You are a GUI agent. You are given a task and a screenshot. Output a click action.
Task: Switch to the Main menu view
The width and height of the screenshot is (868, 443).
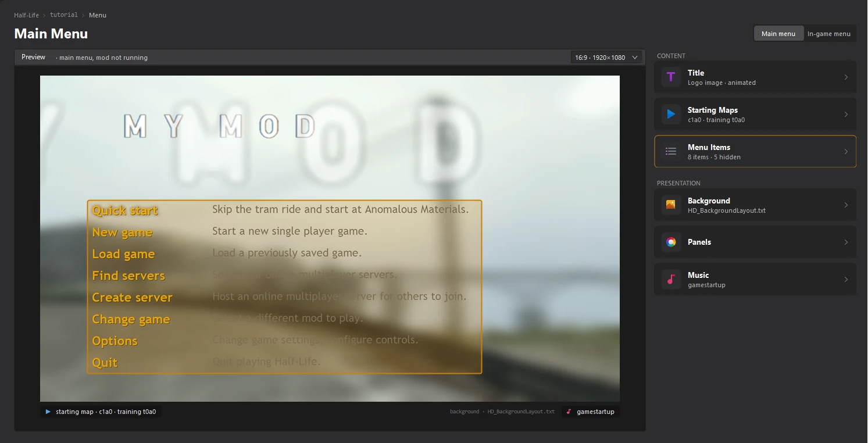tap(778, 34)
